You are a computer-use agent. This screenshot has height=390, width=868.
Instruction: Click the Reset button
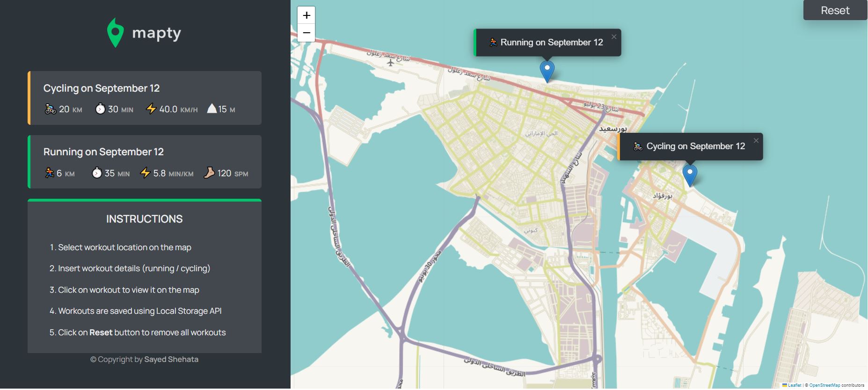pos(835,10)
